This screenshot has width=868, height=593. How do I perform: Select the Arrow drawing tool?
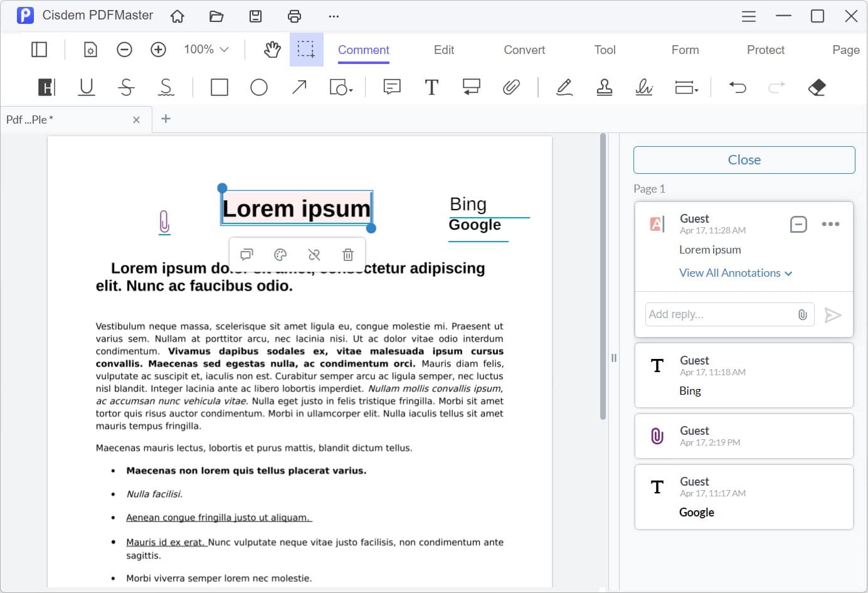(299, 87)
